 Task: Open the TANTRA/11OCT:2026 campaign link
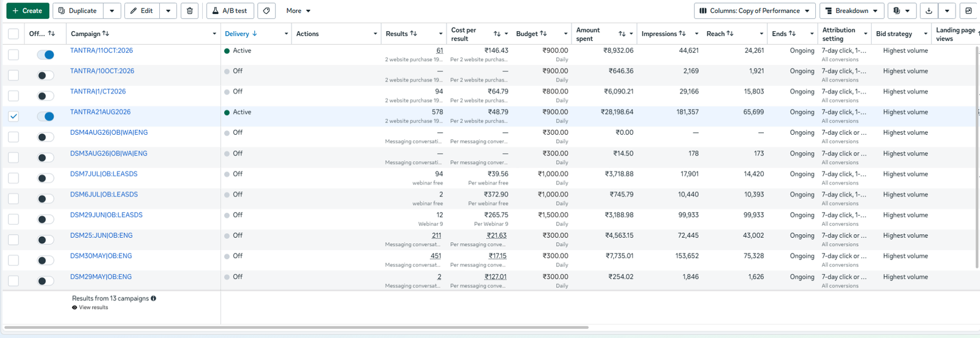102,51
